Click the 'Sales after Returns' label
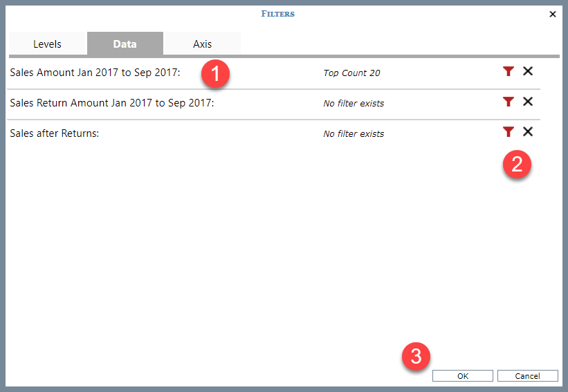Screen dimensions: 568x392 [x=55, y=133]
